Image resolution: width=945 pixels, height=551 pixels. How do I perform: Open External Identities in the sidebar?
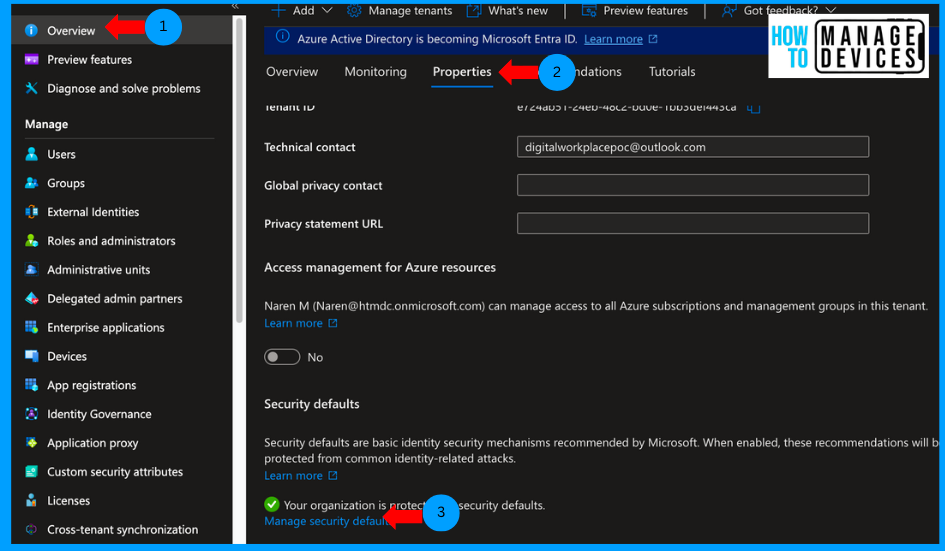click(93, 212)
